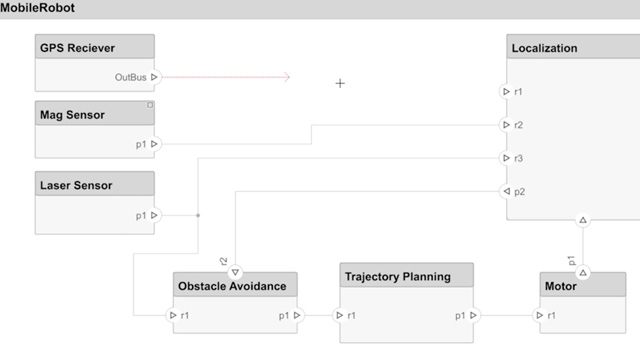Select the p1 output port on Obstacle Avoidance
Viewport: 640px width, 360px height.
297,315
